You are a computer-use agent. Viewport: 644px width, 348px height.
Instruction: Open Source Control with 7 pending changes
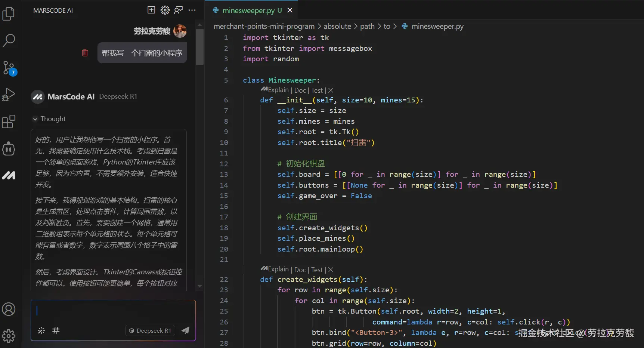9,68
